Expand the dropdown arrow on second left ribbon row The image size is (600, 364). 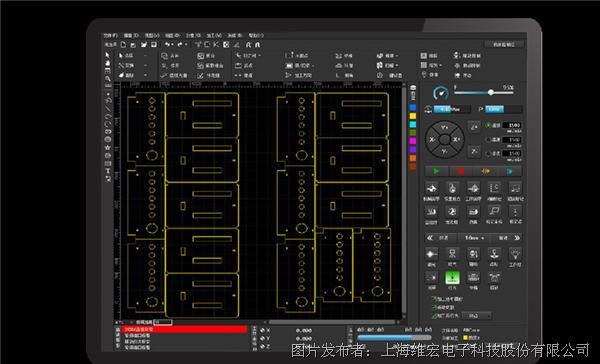tap(146, 65)
